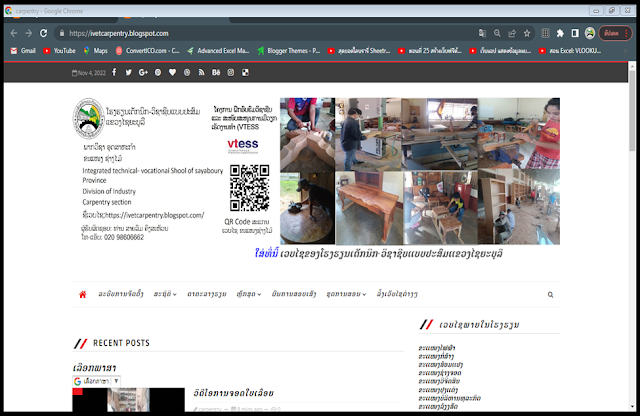The image size is (640, 416).
Task: Click the school's round emblem logo
Action: [88, 119]
